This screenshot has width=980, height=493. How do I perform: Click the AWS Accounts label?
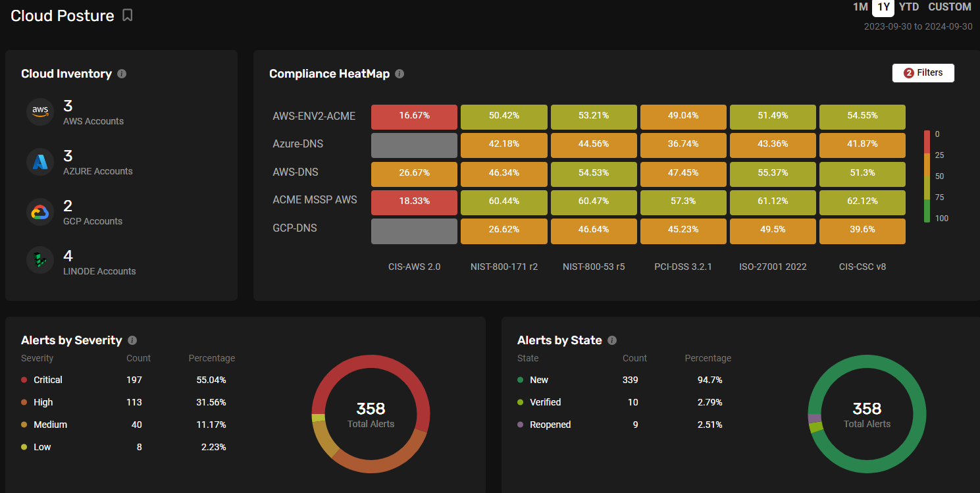coord(93,121)
